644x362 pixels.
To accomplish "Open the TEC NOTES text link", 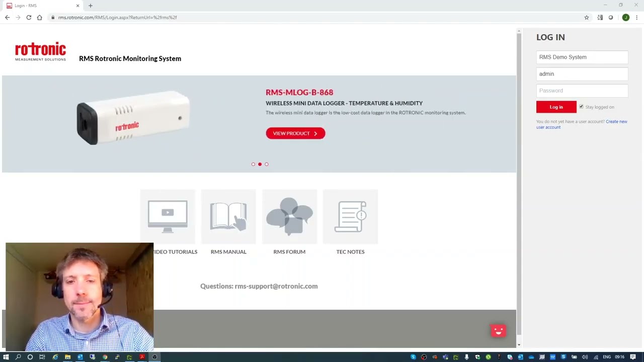I will (x=350, y=251).
